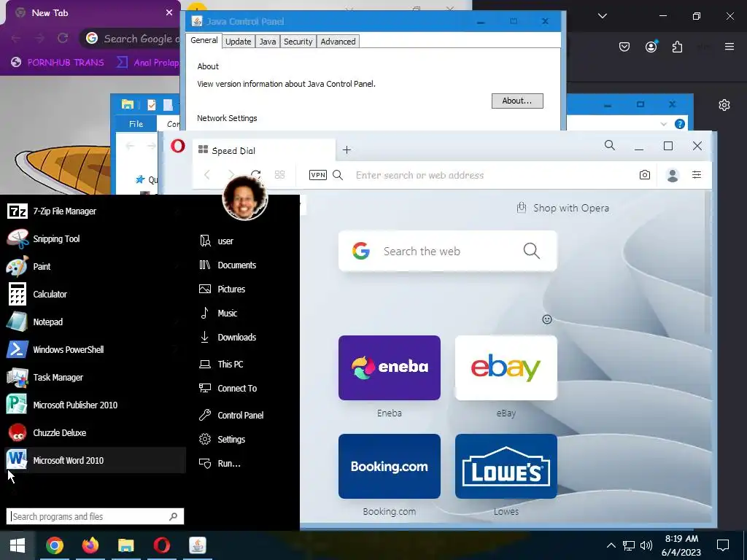The image size is (747, 560).
Task: Switch to Update tab in Java Control Panel
Action: (x=239, y=42)
